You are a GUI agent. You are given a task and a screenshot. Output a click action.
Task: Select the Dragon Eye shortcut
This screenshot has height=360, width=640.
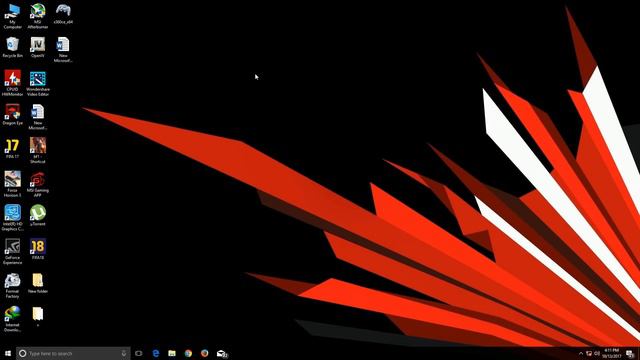pyautogui.click(x=12, y=115)
